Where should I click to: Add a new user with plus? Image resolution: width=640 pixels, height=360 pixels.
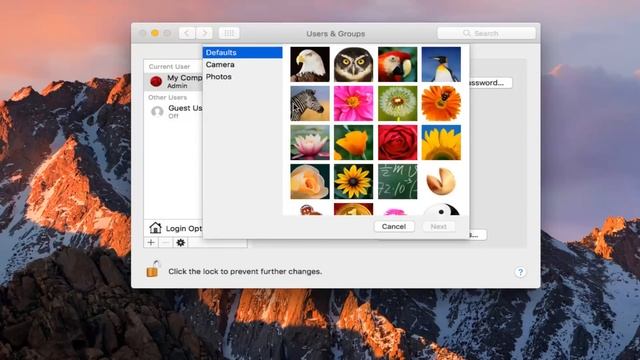click(x=151, y=242)
